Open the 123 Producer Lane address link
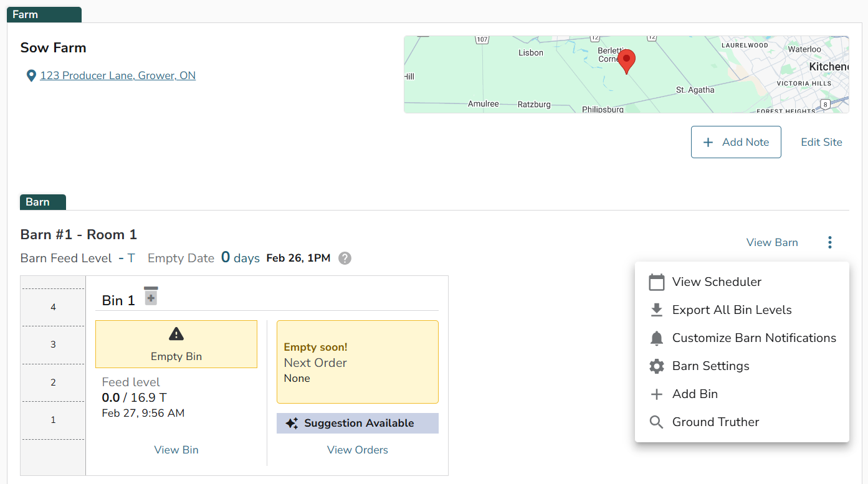This screenshot has height=484, width=868. [x=118, y=76]
